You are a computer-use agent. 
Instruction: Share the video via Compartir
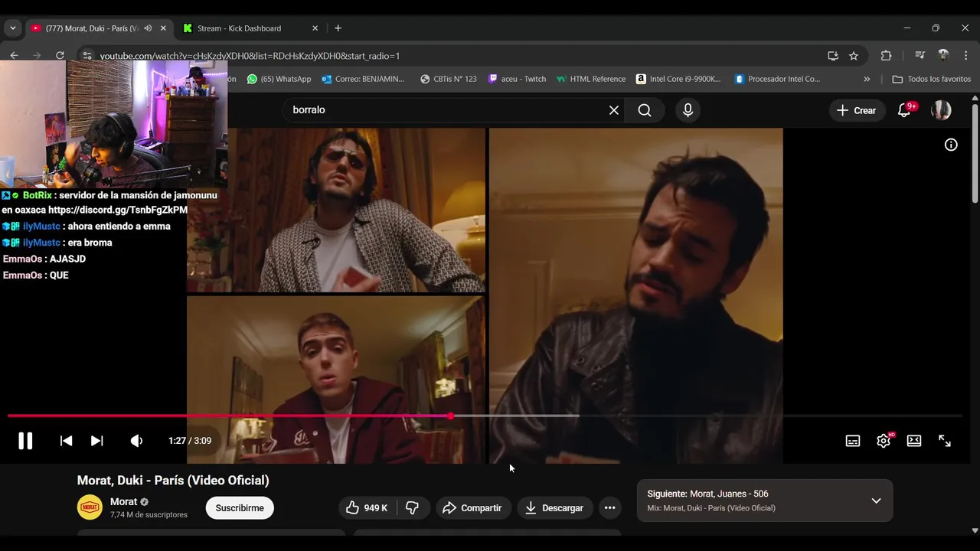[472, 508]
